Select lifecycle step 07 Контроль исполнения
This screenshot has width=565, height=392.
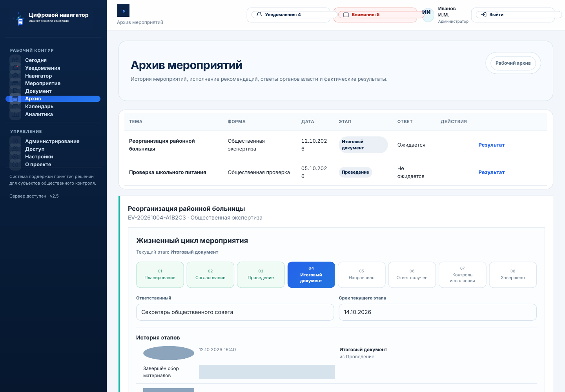tap(463, 275)
